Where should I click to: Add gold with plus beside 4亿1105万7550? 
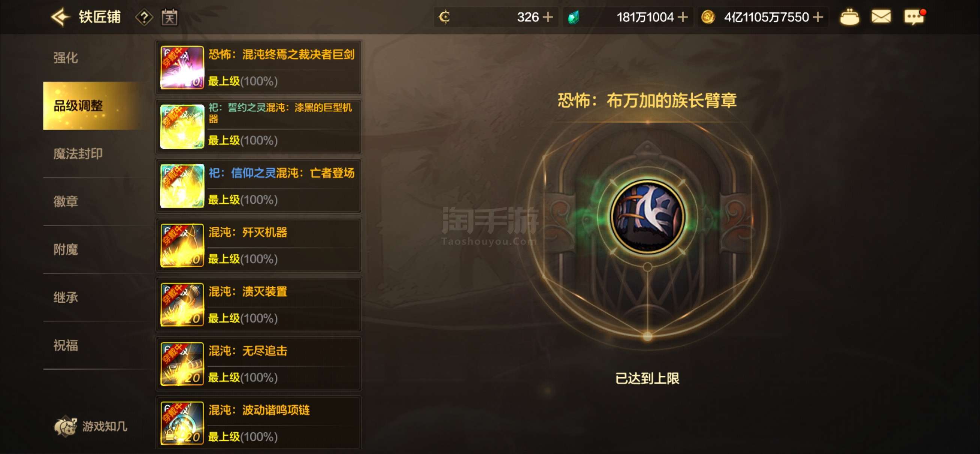pyautogui.click(x=817, y=17)
